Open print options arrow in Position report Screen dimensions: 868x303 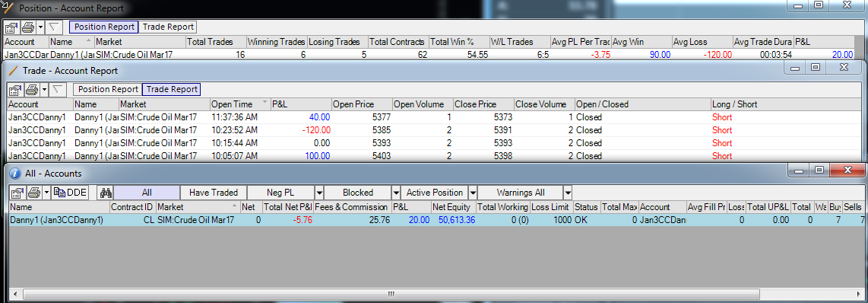pos(40,27)
